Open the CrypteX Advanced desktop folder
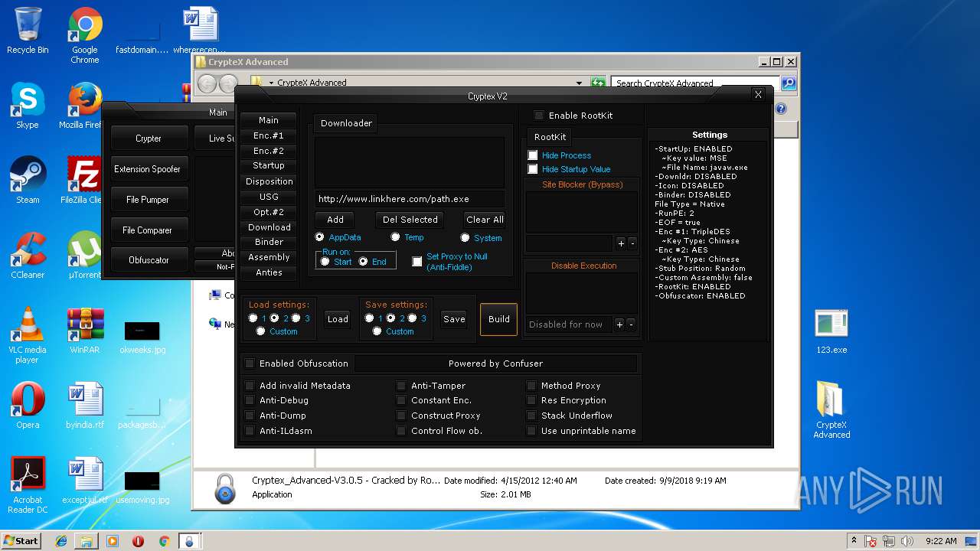Image resolution: width=980 pixels, height=551 pixels. (831, 410)
